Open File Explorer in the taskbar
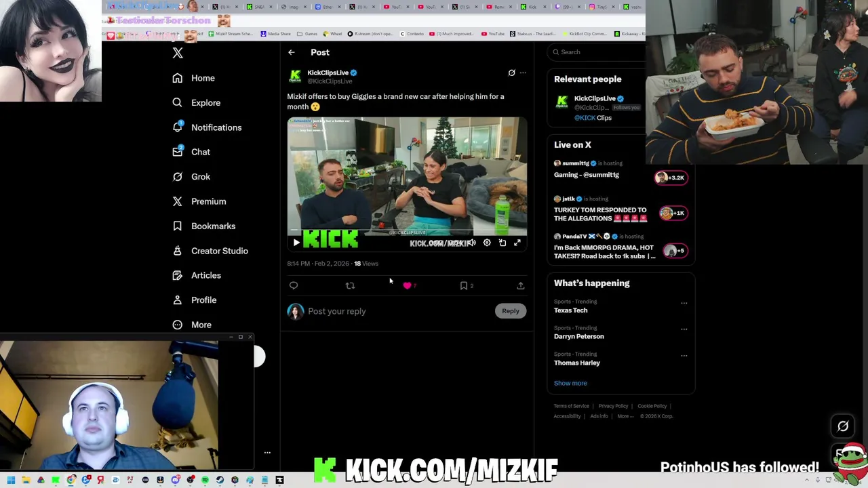Viewport: 868px width, 488px height. coord(26,480)
